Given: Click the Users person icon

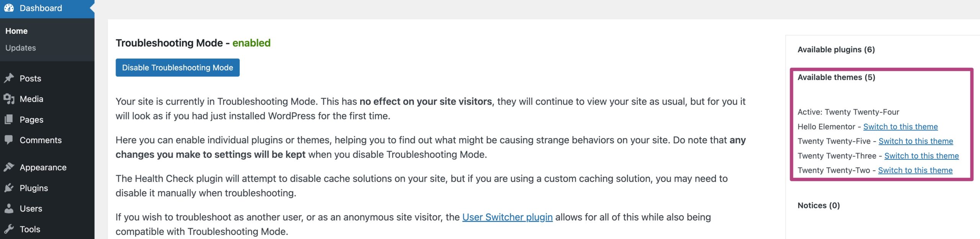Looking at the screenshot, I should 9,209.
